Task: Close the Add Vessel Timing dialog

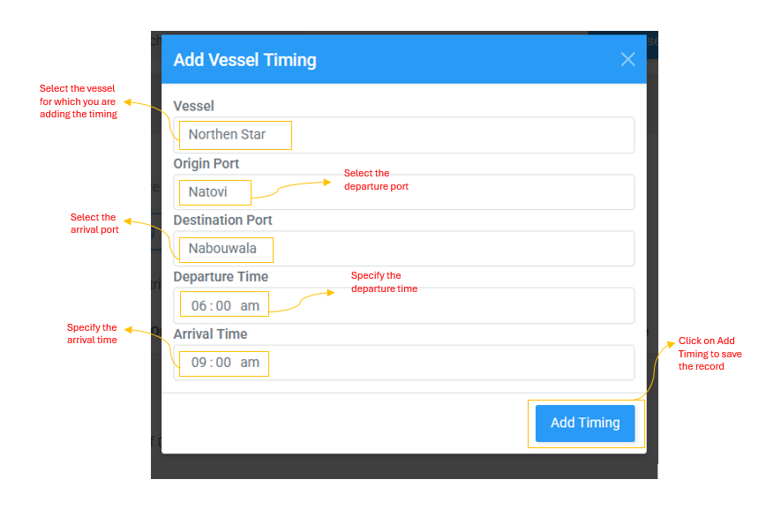Action: coord(627,59)
